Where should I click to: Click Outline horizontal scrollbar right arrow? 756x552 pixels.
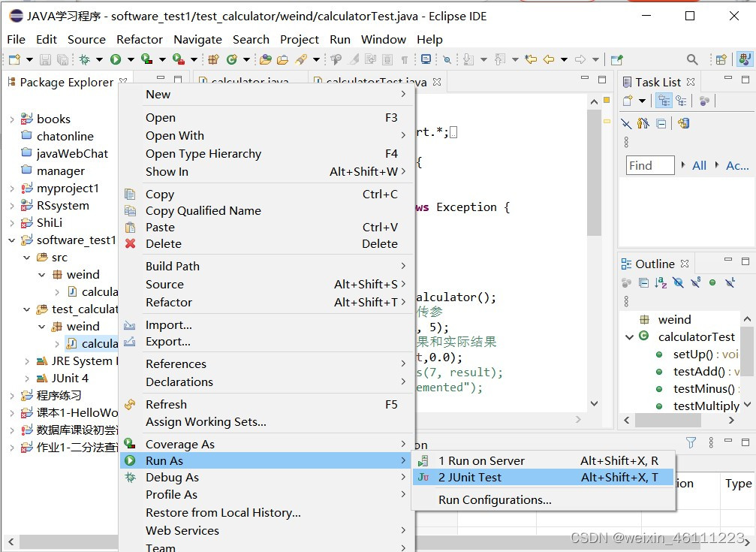click(731, 421)
